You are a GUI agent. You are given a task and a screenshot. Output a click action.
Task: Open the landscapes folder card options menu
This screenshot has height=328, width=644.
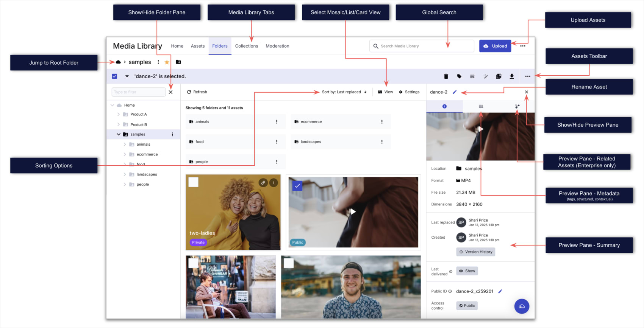[382, 142]
